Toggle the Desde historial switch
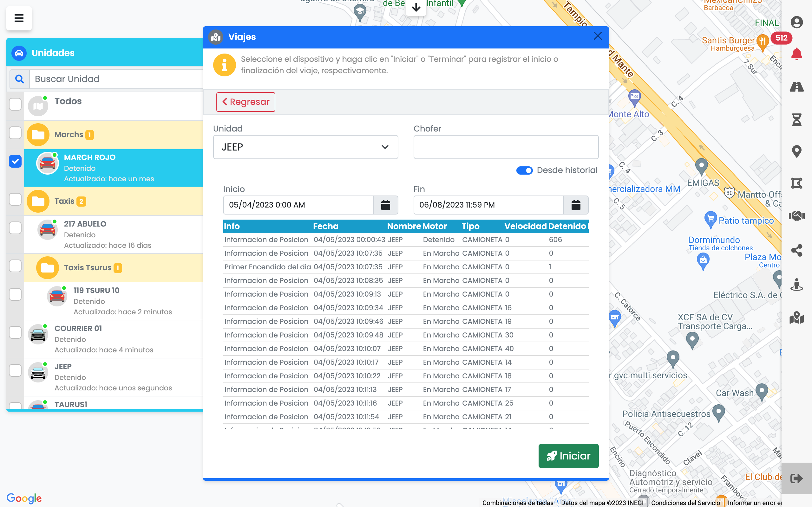The height and width of the screenshot is (507, 812). click(524, 170)
